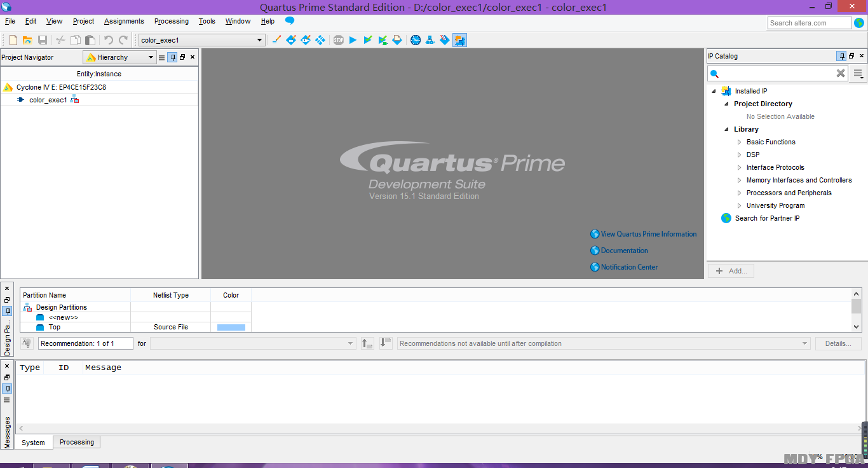Click the Save floppy icon

point(43,40)
